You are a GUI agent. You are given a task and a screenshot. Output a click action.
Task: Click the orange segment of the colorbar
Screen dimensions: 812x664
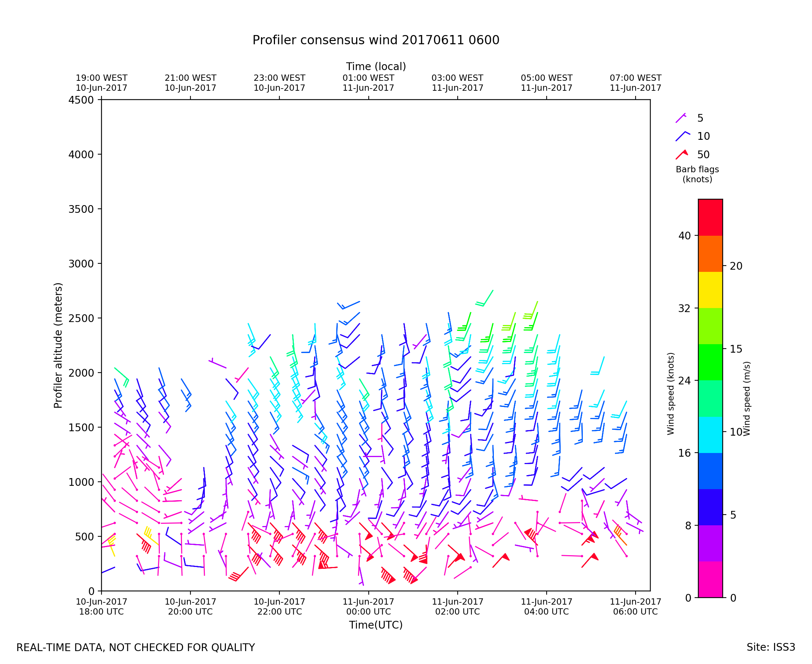[x=710, y=253]
